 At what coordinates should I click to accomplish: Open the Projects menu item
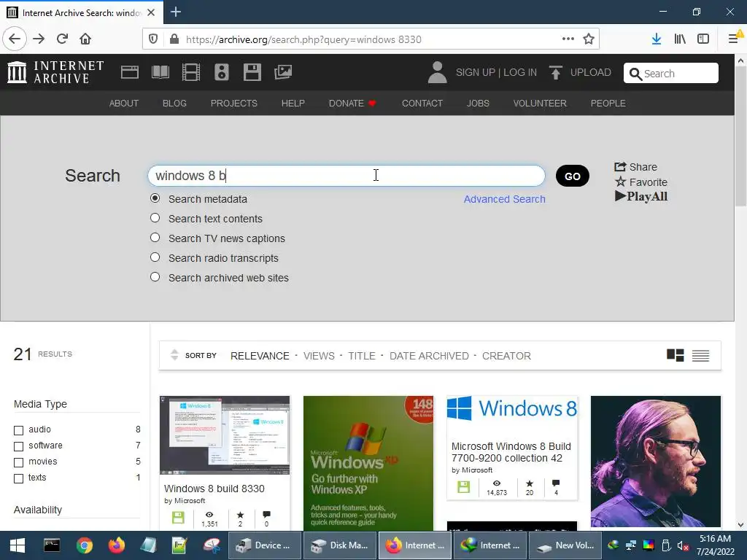pyautogui.click(x=234, y=104)
